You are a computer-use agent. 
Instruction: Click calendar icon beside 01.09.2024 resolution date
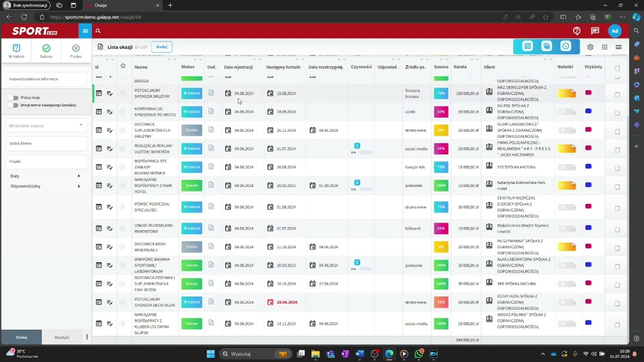pos(312,186)
